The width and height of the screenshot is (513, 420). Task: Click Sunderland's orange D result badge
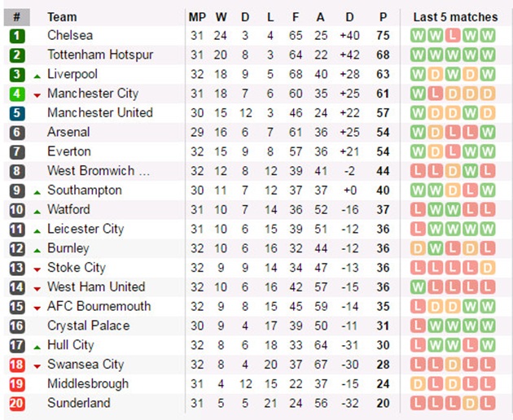click(470, 404)
